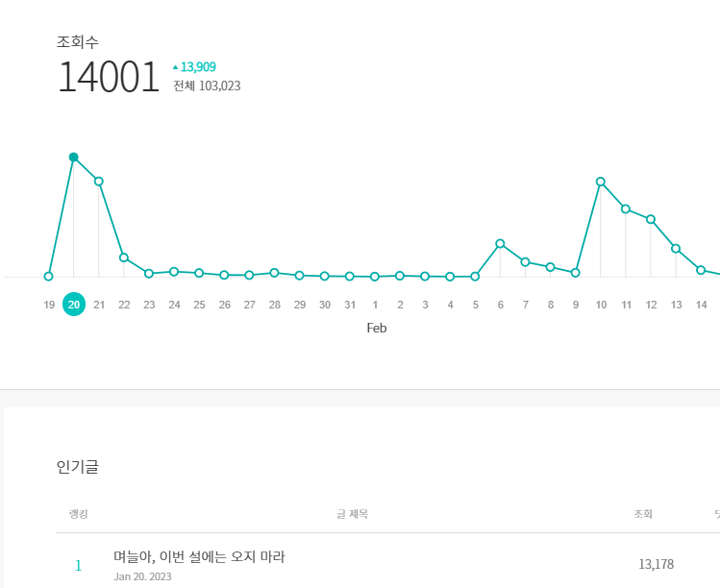This screenshot has height=588, width=720.
Task: Select the Feb 10 peak data point
Action: (600, 182)
